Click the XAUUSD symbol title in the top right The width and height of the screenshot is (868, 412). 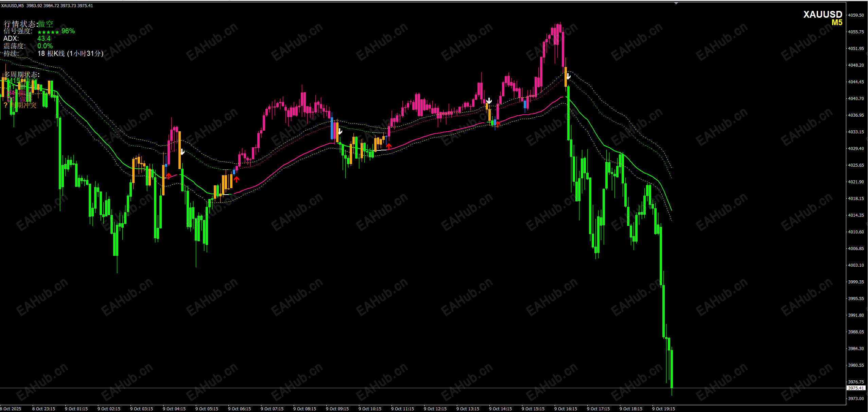click(822, 14)
